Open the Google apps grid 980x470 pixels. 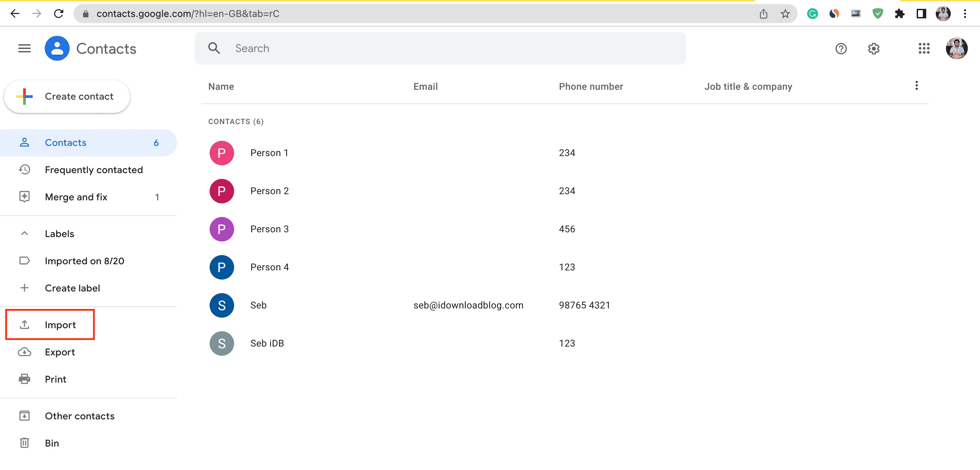tap(924, 48)
